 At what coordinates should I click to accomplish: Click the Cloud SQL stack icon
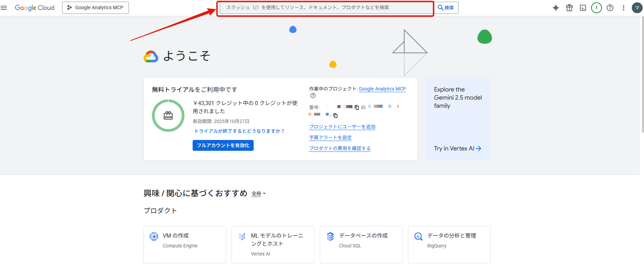click(330, 236)
